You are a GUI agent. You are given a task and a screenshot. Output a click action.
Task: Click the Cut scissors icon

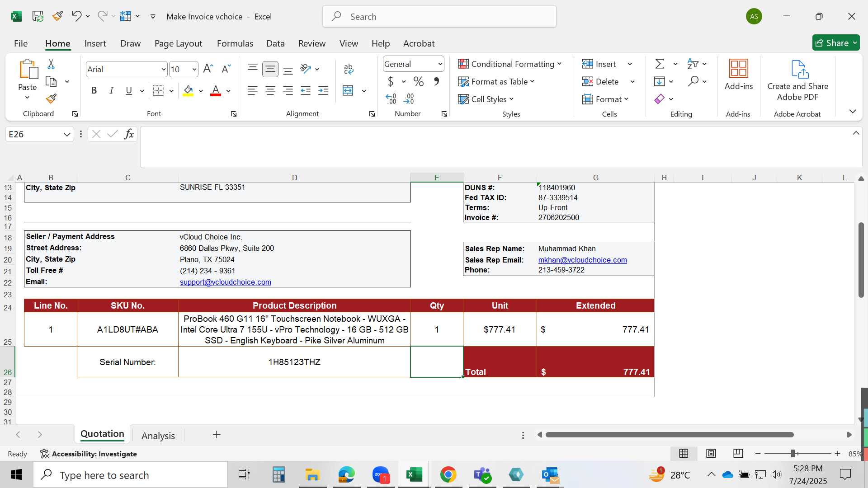[x=51, y=64]
